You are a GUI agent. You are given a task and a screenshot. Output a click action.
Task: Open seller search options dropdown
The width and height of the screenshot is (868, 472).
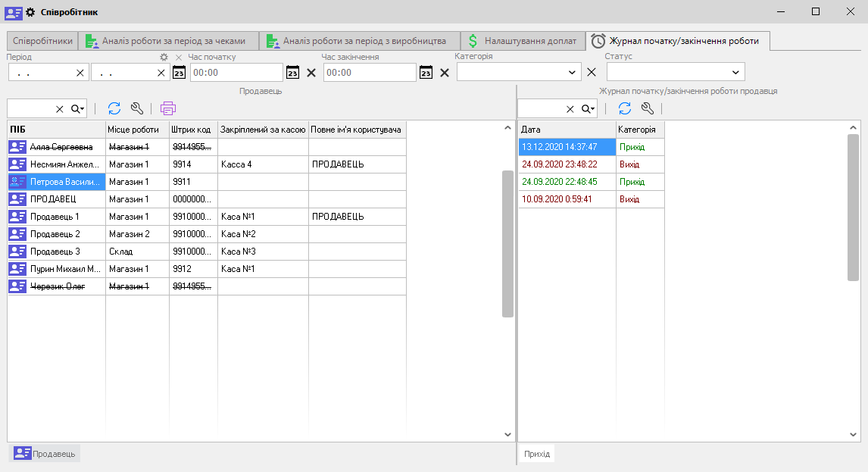[78, 109]
